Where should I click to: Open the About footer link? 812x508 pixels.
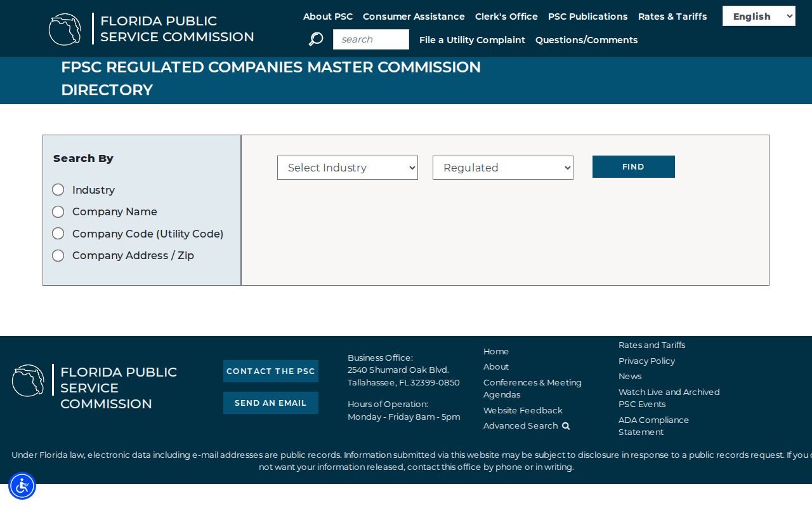[496, 366]
